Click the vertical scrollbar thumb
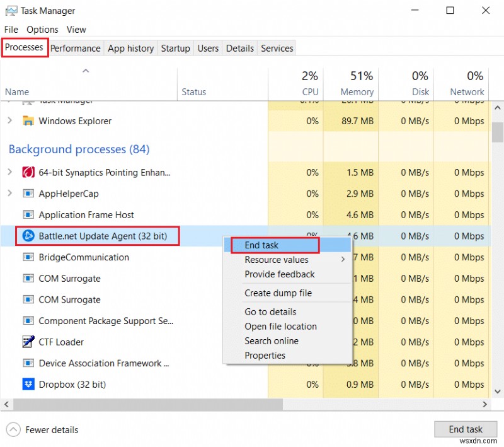Viewport: 504px width, 447px height. (x=498, y=132)
